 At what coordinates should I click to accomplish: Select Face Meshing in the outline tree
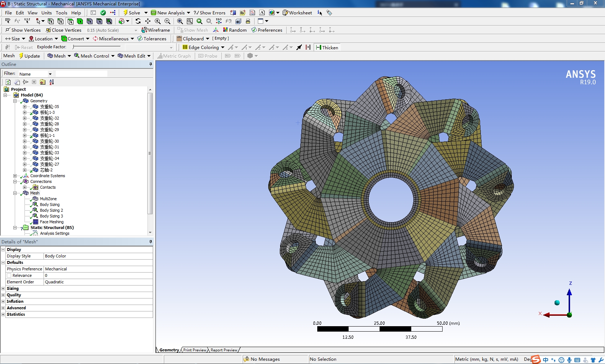(51, 222)
